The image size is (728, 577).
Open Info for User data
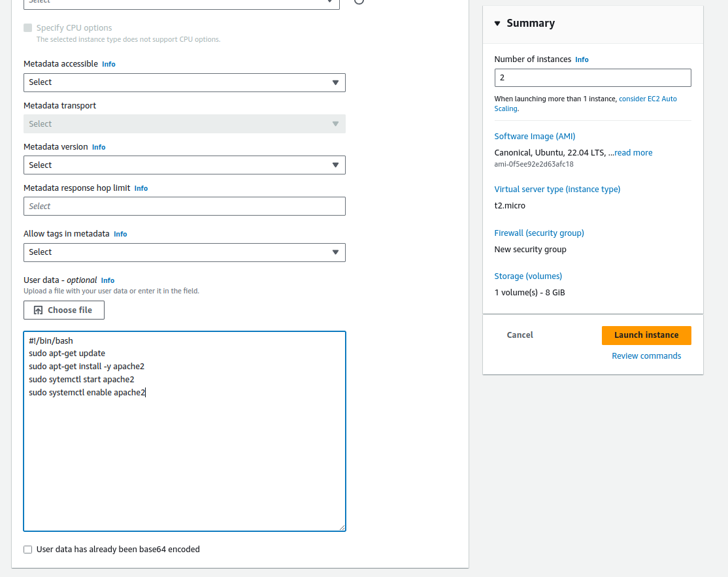[108, 280]
